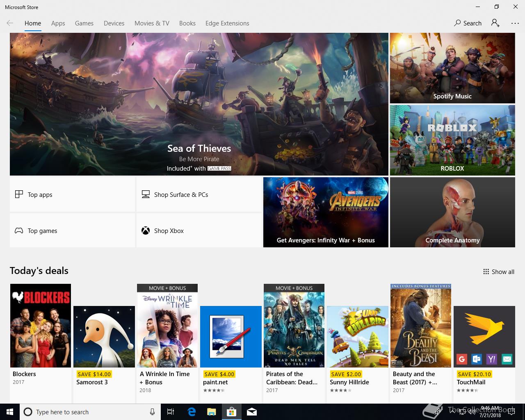Open the Search magnifier icon
Image resolution: width=525 pixels, height=420 pixels.
(x=457, y=23)
